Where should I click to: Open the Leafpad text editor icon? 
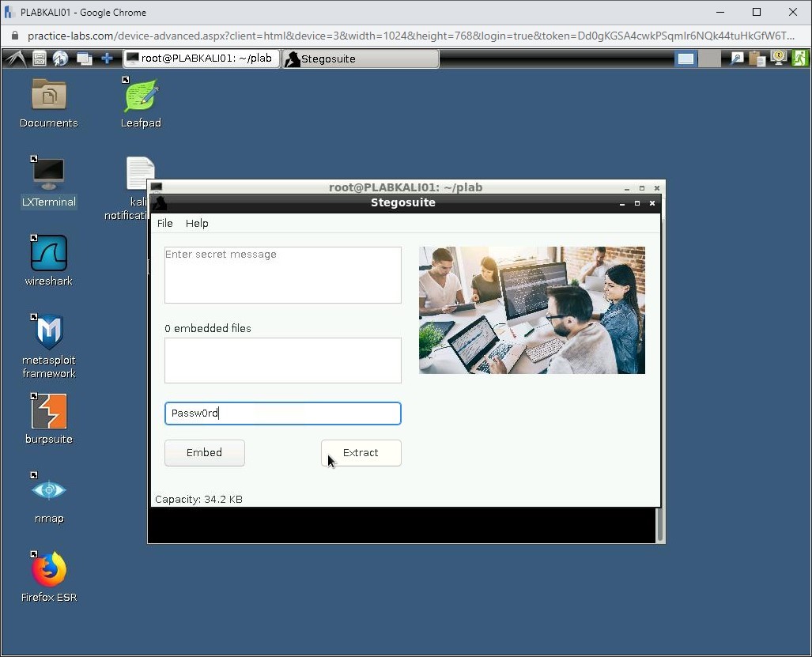click(141, 96)
